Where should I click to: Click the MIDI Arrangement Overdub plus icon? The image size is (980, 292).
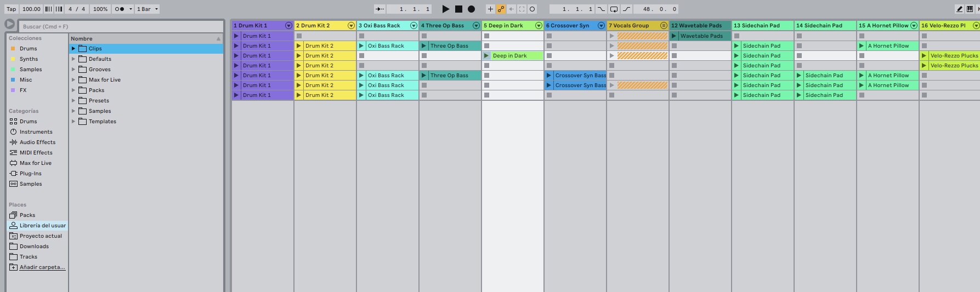490,9
